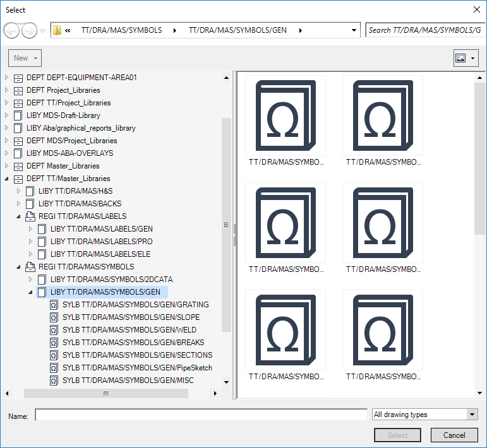Click the tree horizontal scrollbar thumb
The height and width of the screenshot is (448, 487).
(105, 393)
